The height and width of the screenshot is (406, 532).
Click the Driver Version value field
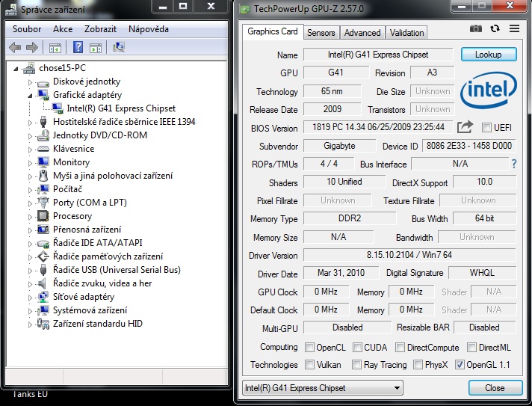point(409,255)
